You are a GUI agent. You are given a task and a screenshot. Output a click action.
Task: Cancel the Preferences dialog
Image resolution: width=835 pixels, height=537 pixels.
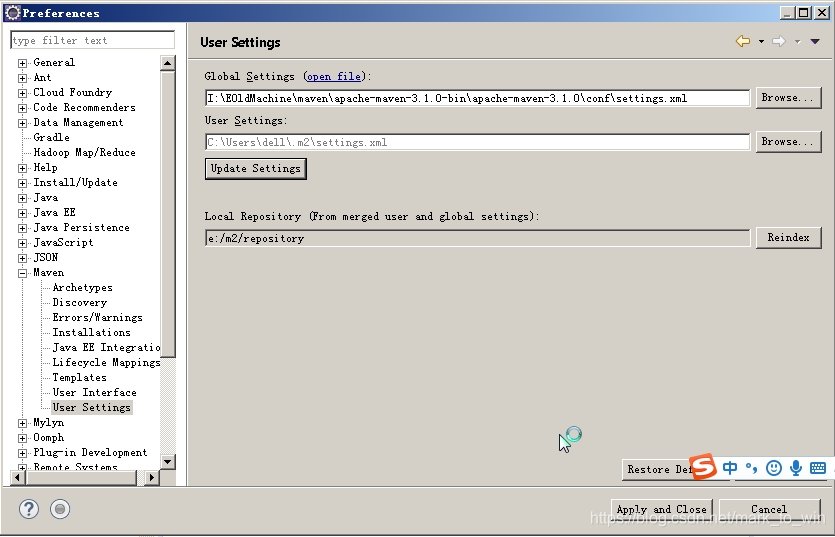pyautogui.click(x=769, y=510)
